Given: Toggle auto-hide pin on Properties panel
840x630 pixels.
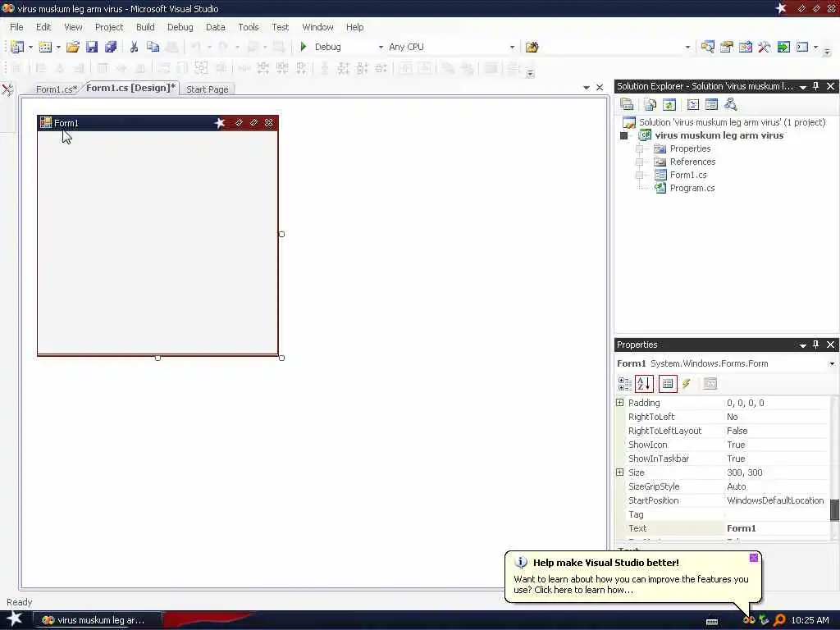Looking at the screenshot, I should click(x=816, y=345).
